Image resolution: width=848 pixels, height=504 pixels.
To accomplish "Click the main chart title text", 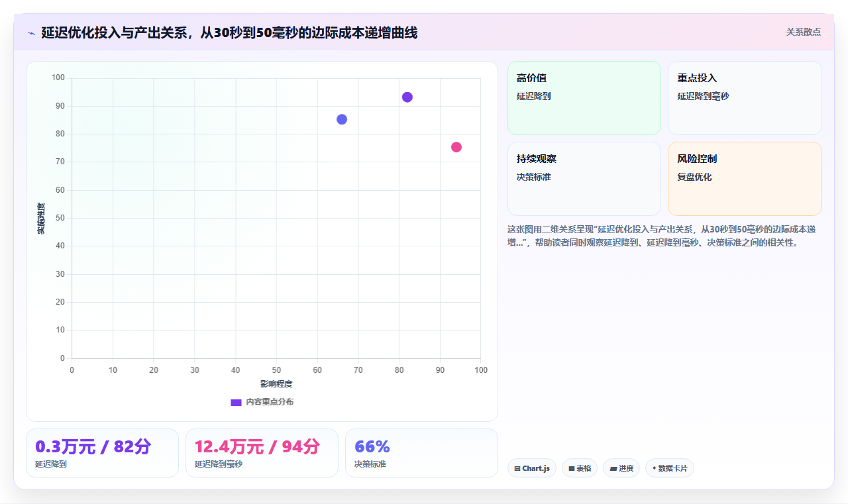I will [229, 32].
